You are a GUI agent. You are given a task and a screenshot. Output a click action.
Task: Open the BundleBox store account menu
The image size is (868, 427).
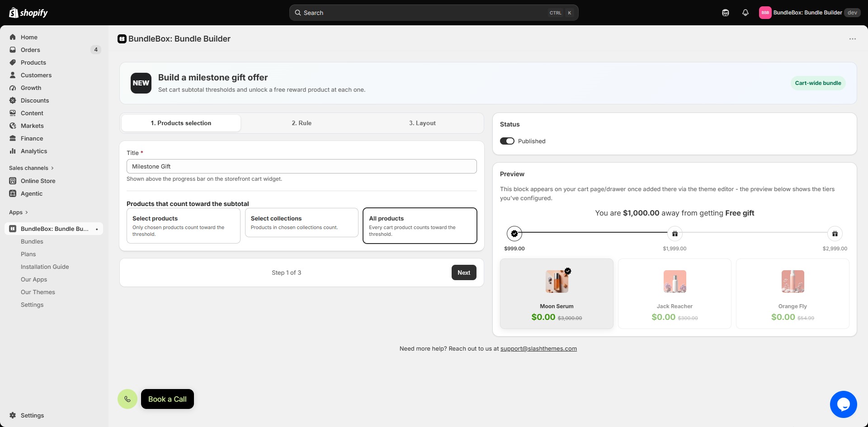[809, 13]
